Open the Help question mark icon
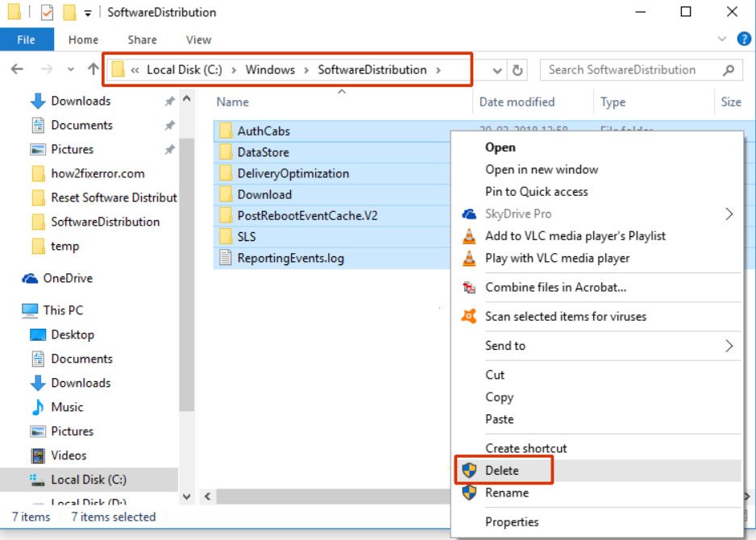Image resolution: width=756 pixels, height=540 pixels. click(x=744, y=39)
